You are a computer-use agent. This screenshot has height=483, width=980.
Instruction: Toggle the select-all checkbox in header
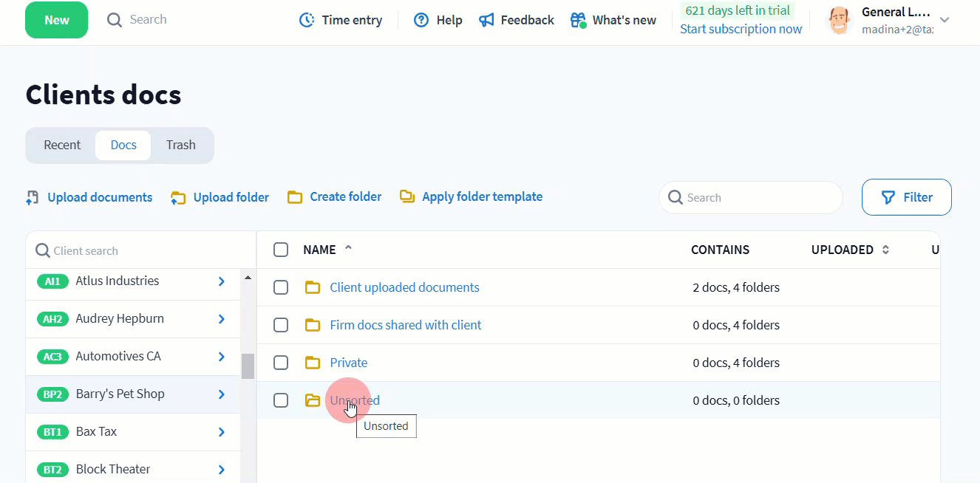click(x=281, y=250)
